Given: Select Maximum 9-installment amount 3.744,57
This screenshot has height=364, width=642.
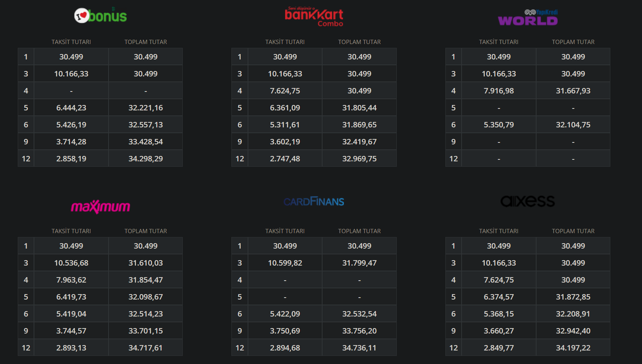Looking at the screenshot, I should (x=71, y=331).
